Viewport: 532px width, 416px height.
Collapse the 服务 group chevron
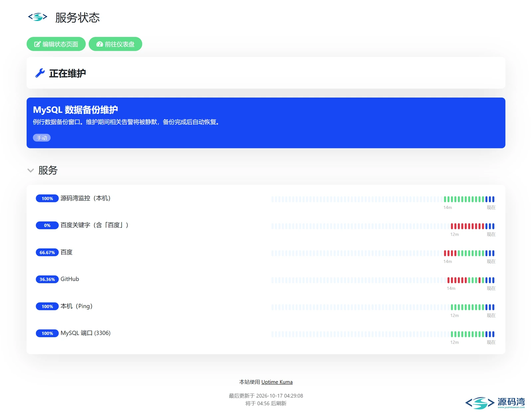coord(31,170)
